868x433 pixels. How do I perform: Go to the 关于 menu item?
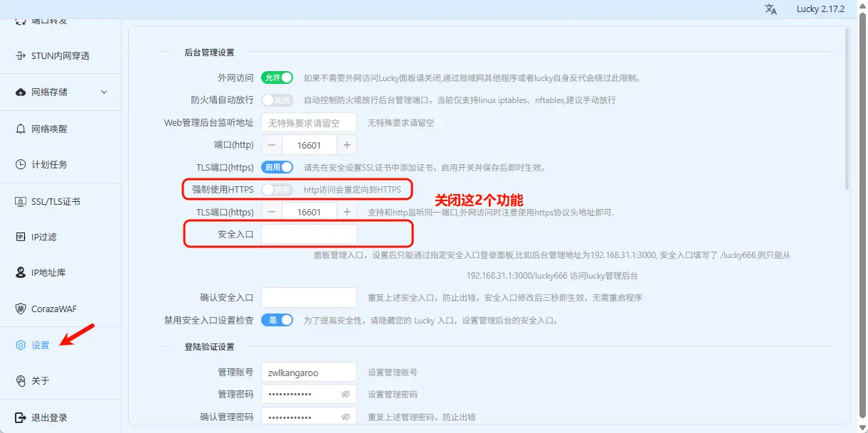click(x=41, y=381)
